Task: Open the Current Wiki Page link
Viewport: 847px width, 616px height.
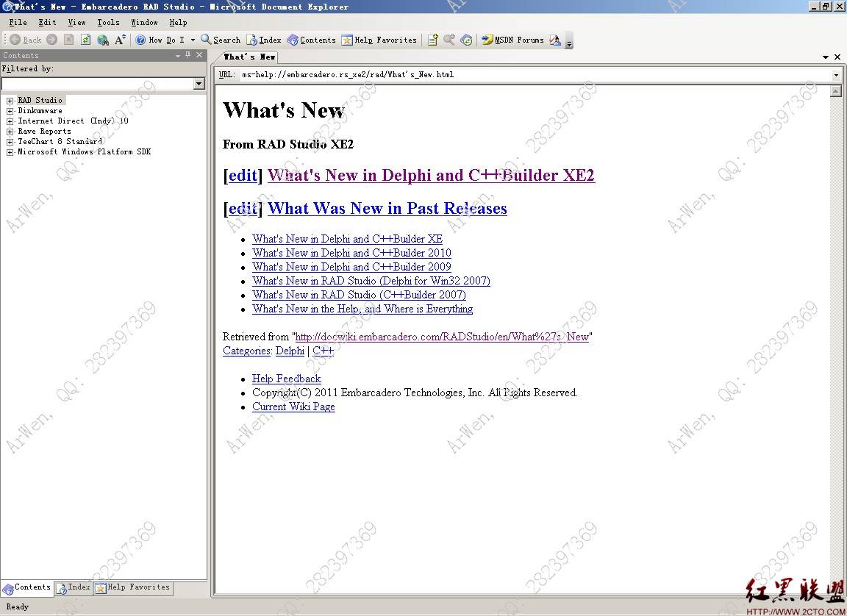Action: coord(293,407)
